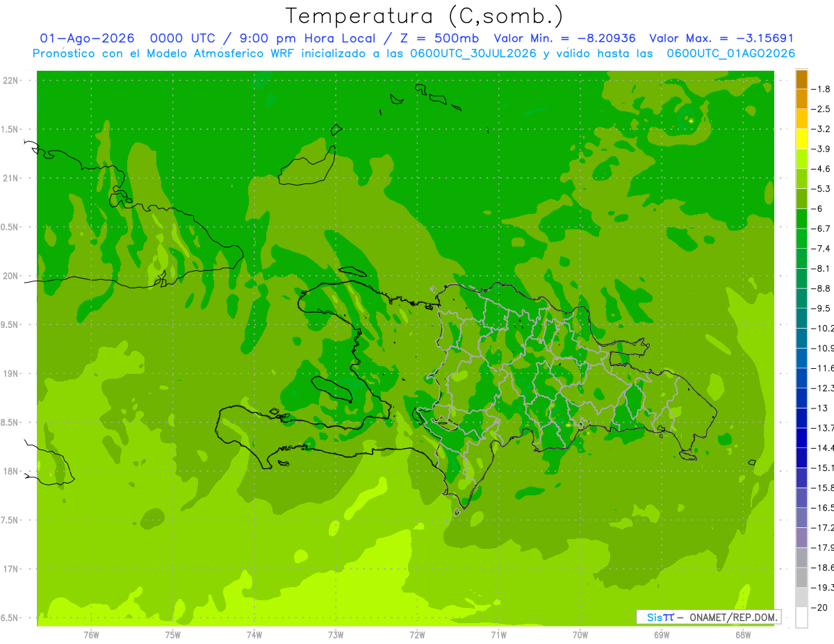This screenshot has width=834, height=644.
Task: Click the latitude label "21N"
Action: (10, 179)
